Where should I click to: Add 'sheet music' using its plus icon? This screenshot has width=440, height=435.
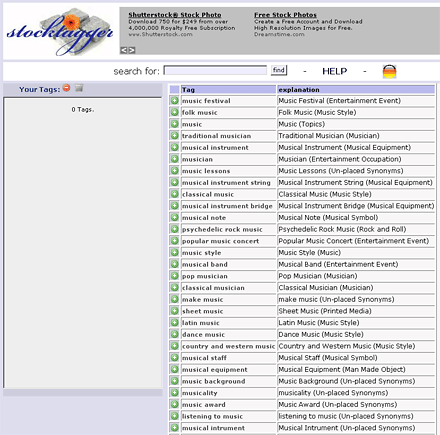pos(174,311)
